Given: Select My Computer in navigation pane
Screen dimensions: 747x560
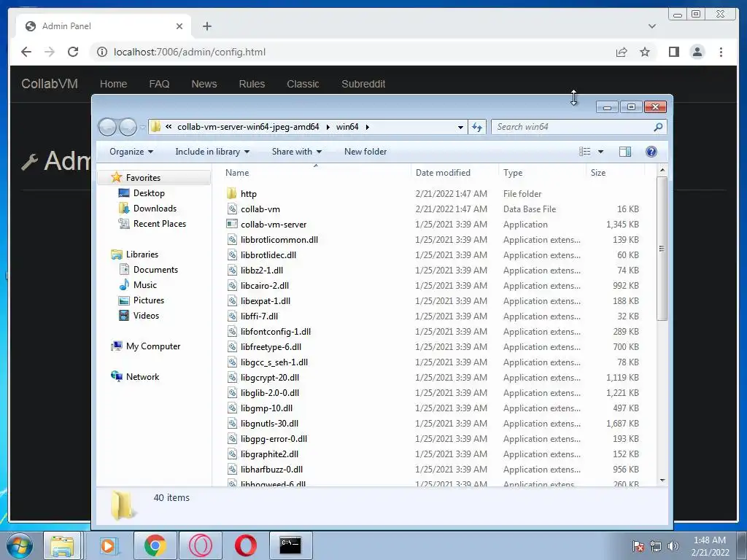Looking at the screenshot, I should point(153,346).
